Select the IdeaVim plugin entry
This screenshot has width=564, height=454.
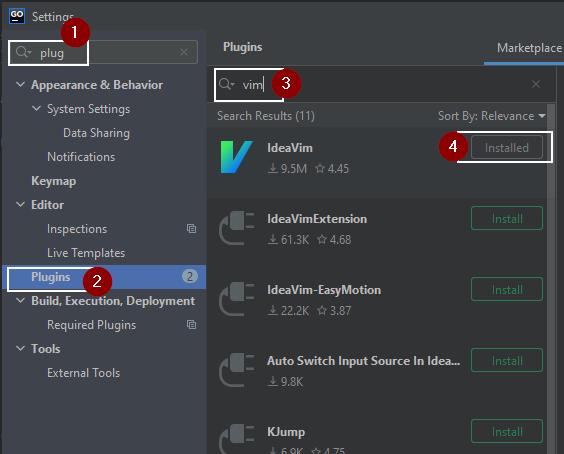(x=378, y=162)
